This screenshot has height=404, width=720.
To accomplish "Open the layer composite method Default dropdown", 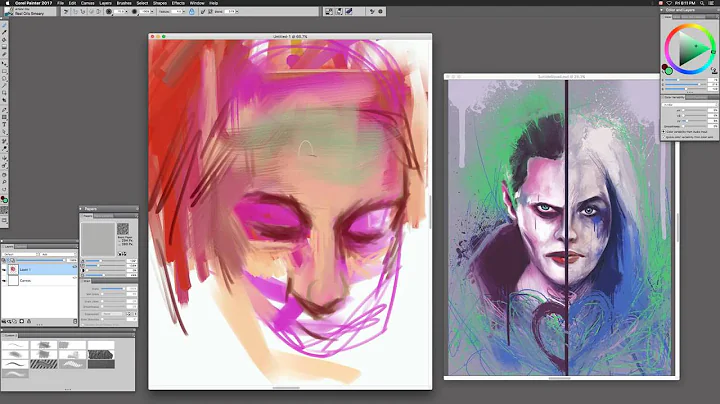I will click(20, 254).
